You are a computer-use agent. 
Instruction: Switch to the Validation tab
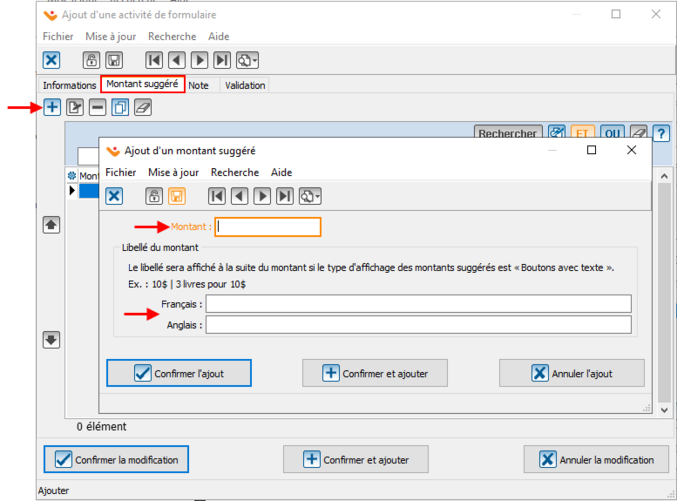245,86
